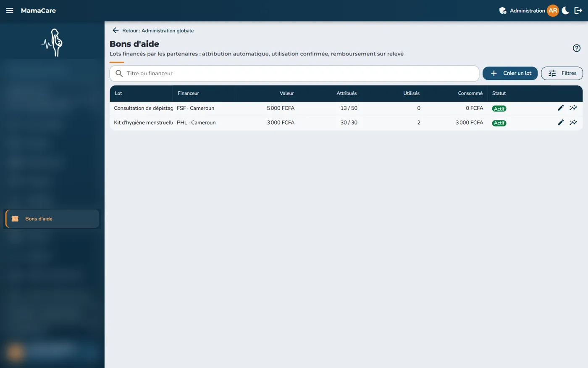
Task: Go back using the Retour arrow
Action: 115,30
